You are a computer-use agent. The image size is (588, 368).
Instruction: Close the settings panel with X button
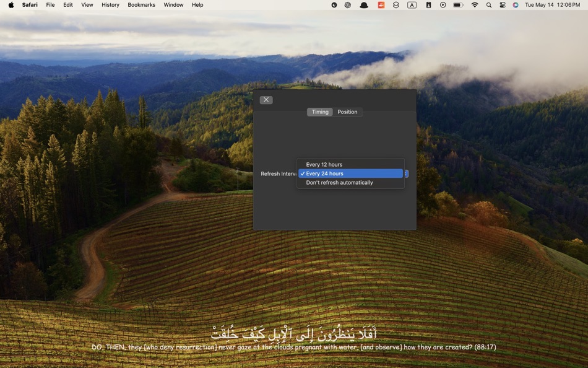pos(266,100)
